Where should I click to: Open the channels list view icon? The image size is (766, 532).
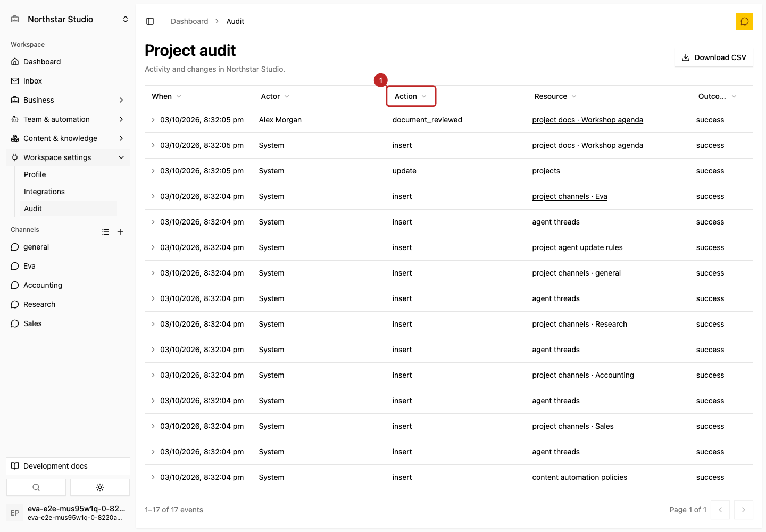pos(105,232)
